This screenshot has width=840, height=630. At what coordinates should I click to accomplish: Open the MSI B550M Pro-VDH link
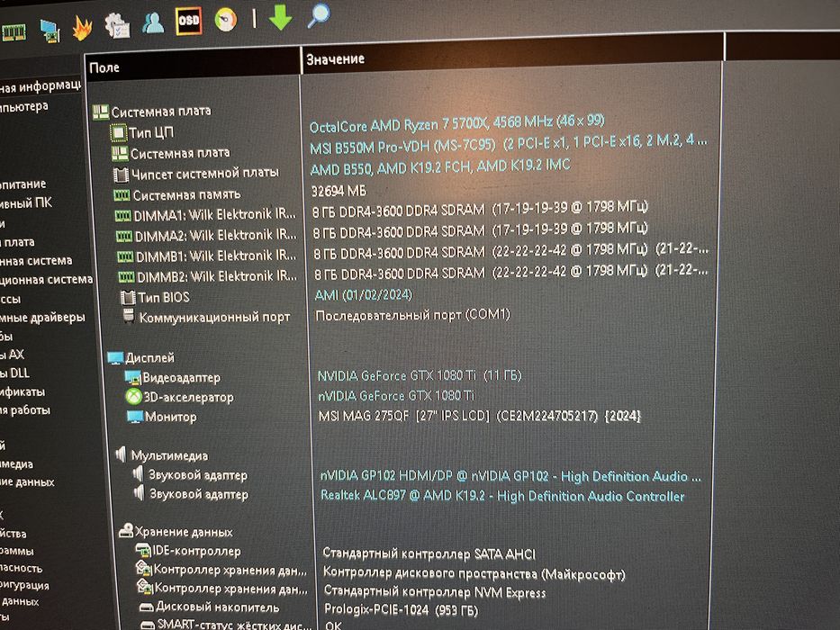point(509,144)
